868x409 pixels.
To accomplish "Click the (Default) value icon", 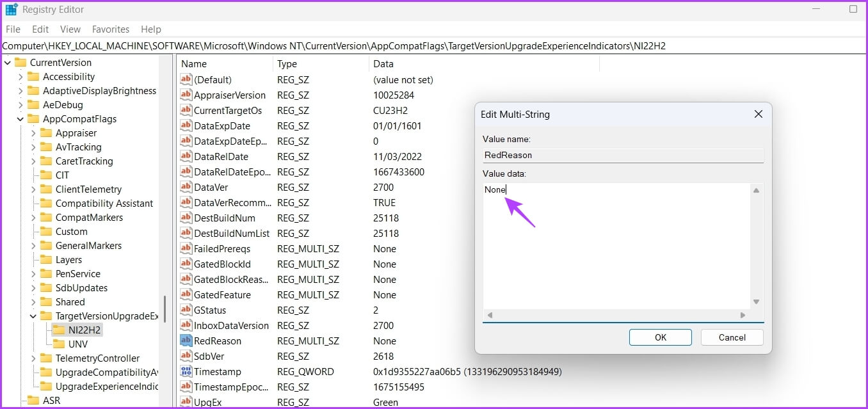I will [x=186, y=79].
